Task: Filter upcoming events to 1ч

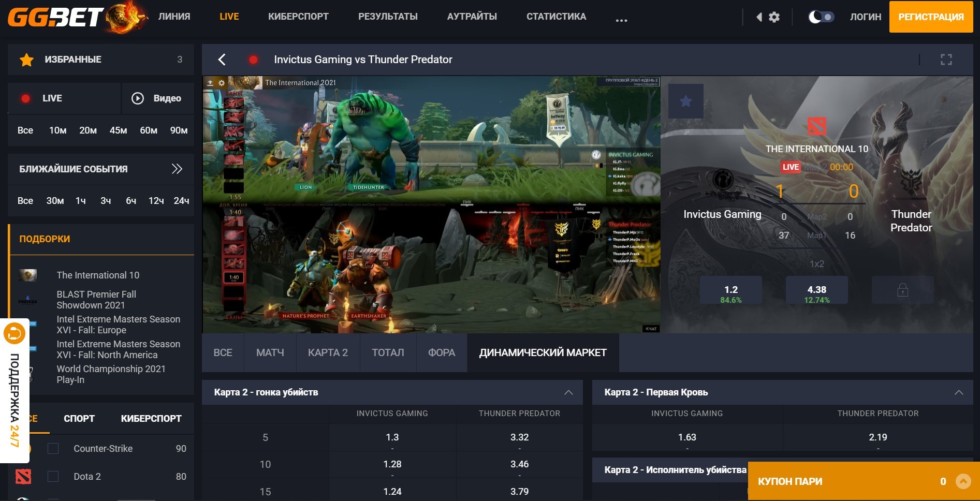Action: coord(81,201)
